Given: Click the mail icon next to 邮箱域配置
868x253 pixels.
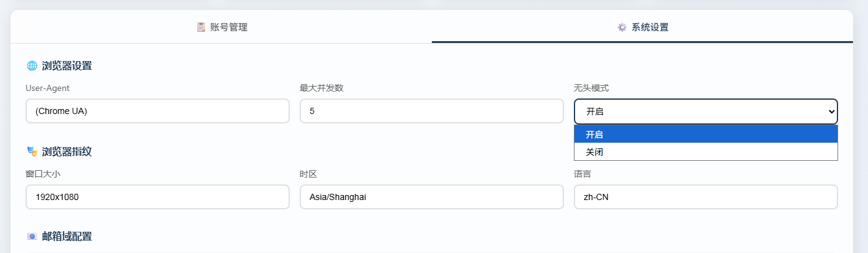Looking at the screenshot, I should click(32, 236).
